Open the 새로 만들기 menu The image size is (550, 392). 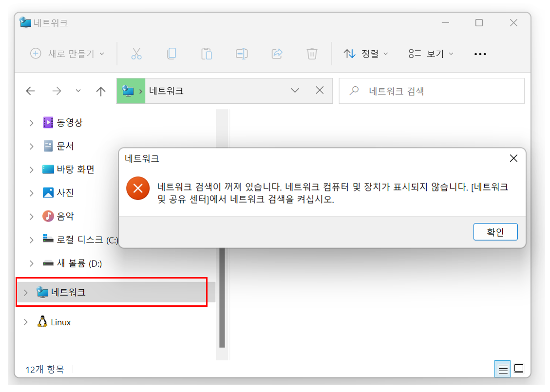coord(67,54)
